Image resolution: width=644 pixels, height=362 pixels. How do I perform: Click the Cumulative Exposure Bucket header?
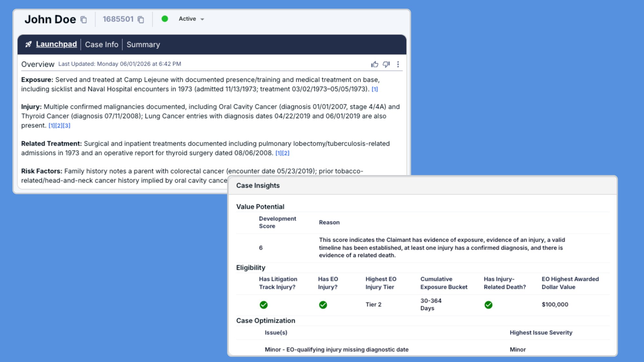point(444,283)
